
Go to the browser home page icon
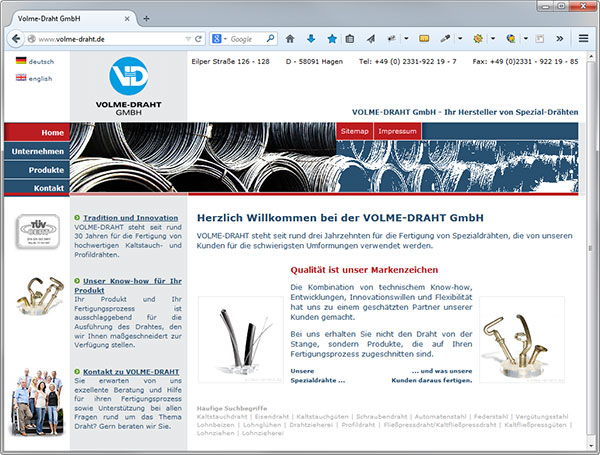tap(290, 39)
